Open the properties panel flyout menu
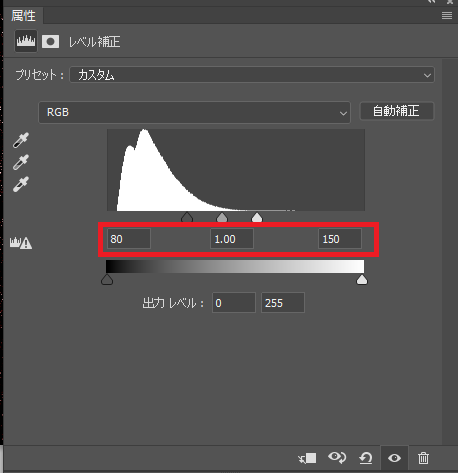 [447, 15]
